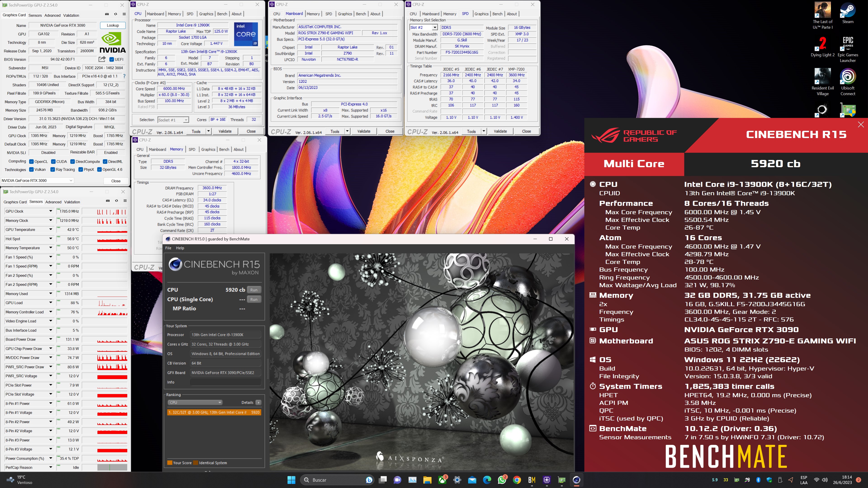The width and height of the screenshot is (868, 488).
Task: Open the Bench tab in CPU-Z CPU window
Action: [222, 14]
